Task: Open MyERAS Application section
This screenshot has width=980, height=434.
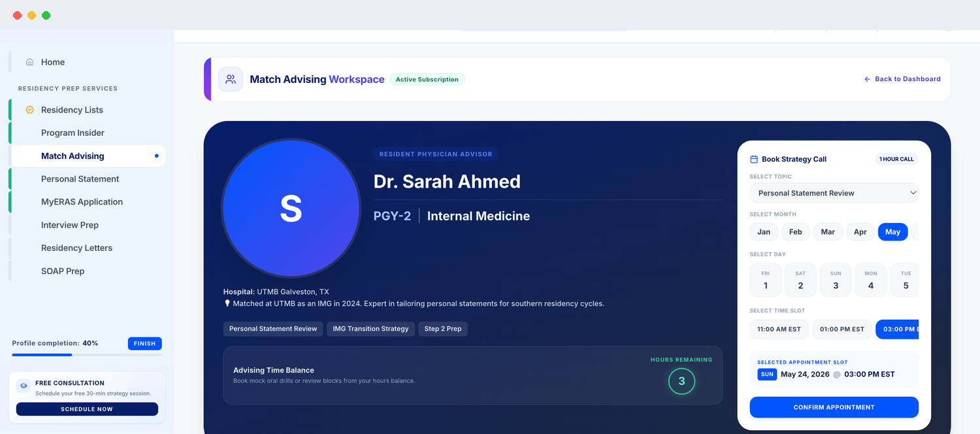Action: click(x=87, y=202)
